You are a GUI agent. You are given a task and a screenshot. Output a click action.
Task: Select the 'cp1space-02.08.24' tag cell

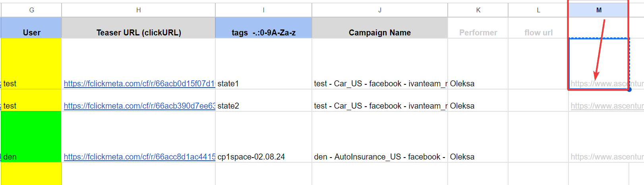[x=263, y=137]
